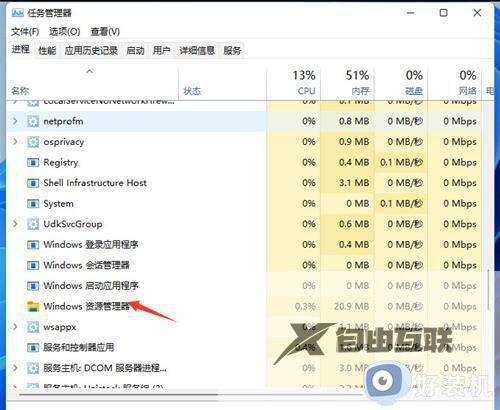Click the 0.9 MB memory value
Image resolution: width=500 pixels, height=410 pixels.
coord(354,142)
